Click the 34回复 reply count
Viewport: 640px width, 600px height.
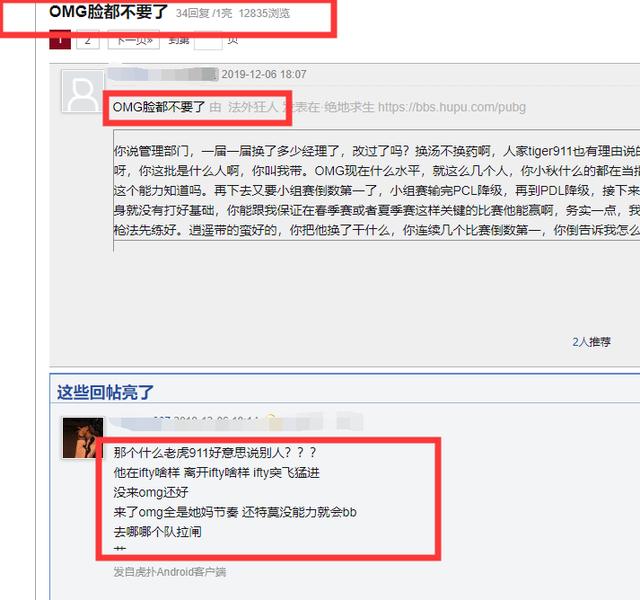tap(192, 13)
